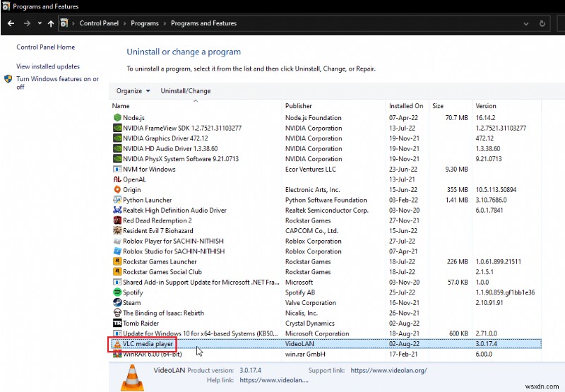Click the NVIDIA FrameView SDK icon
This screenshot has height=392, width=565.
[x=117, y=128]
